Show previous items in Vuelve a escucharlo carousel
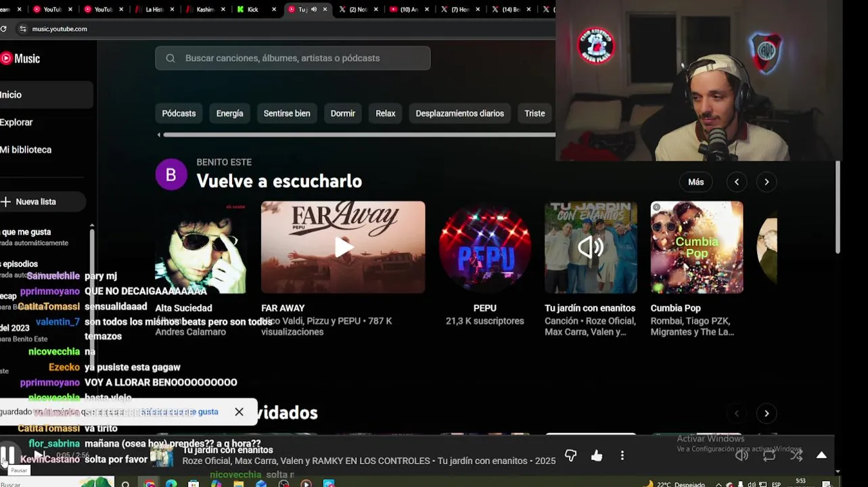Screen dimensions: 868x487 pyautogui.click(x=737, y=182)
